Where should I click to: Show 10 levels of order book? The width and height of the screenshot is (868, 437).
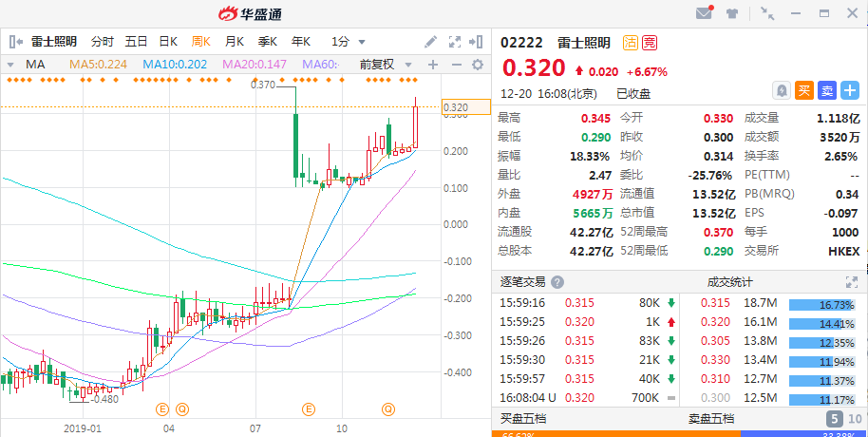point(855,419)
